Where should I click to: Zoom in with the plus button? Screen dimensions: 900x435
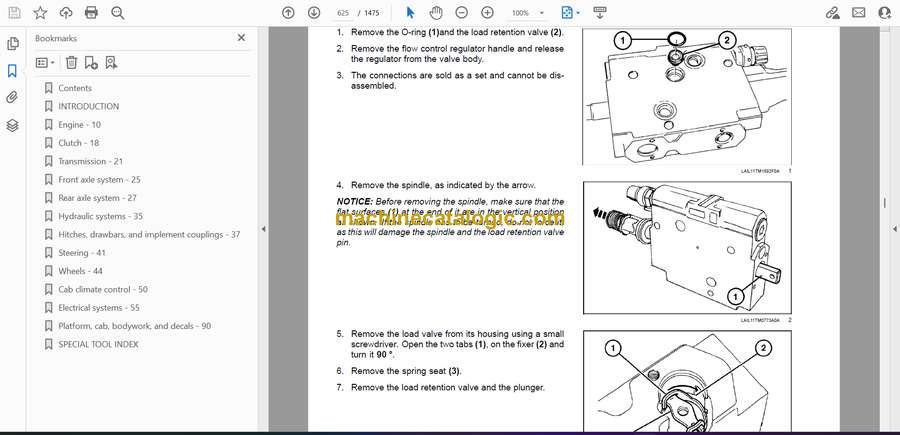[x=487, y=13]
